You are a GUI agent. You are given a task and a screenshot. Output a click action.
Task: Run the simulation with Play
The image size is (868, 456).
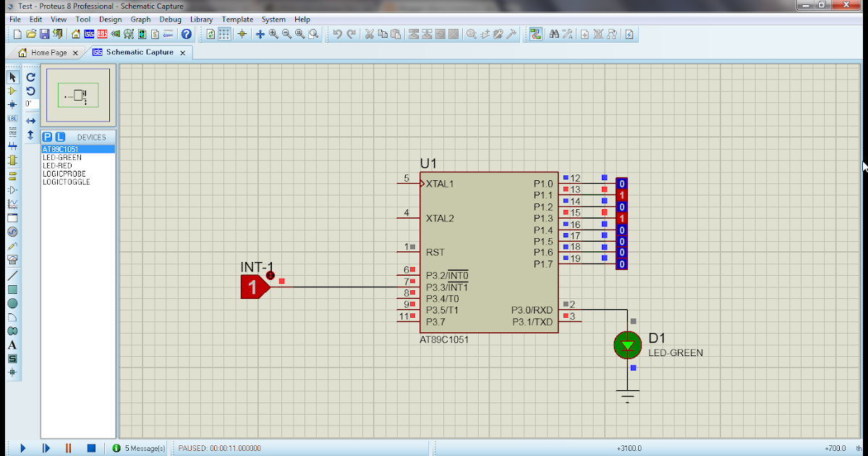22,448
